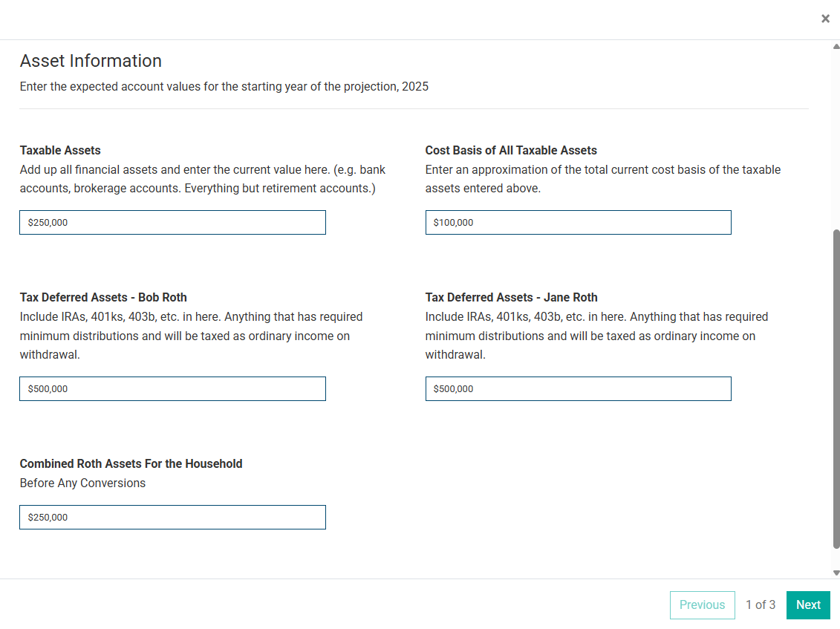Screen dimensions: 840x629
Task: Click the Taxable Assets label
Action: coord(60,150)
